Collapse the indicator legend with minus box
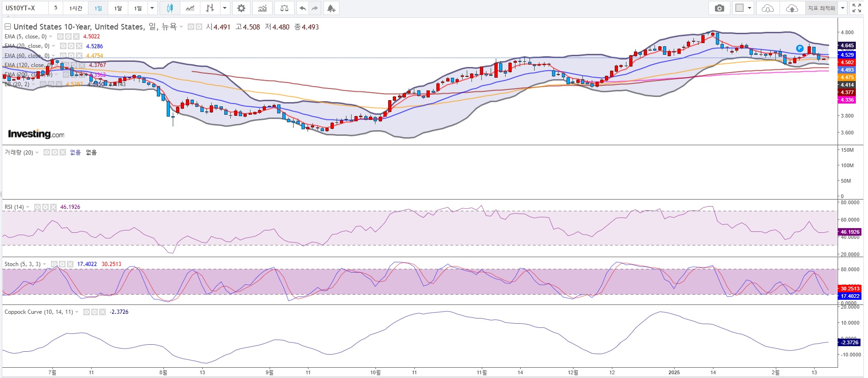Image resolution: width=868 pixels, height=378 pixels. (x=7, y=27)
